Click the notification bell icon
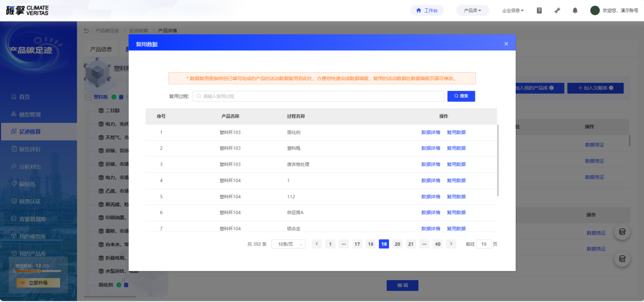The width and height of the screenshot is (644, 302). tap(575, 10)
